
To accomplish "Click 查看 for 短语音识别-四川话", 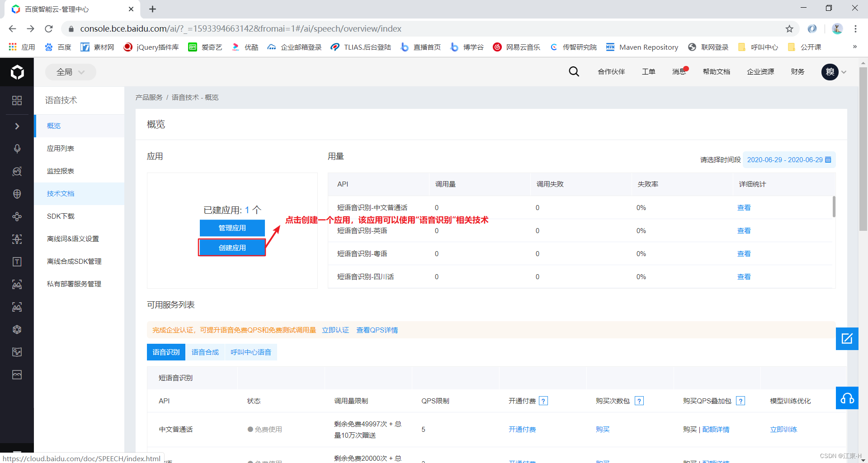I will [744, 277].
